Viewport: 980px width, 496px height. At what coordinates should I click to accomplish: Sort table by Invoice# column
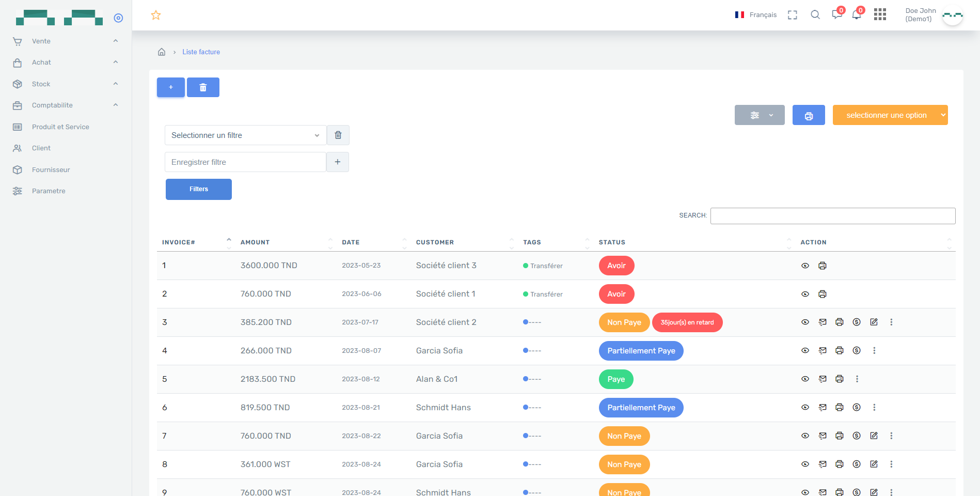(x=196, y=242)
